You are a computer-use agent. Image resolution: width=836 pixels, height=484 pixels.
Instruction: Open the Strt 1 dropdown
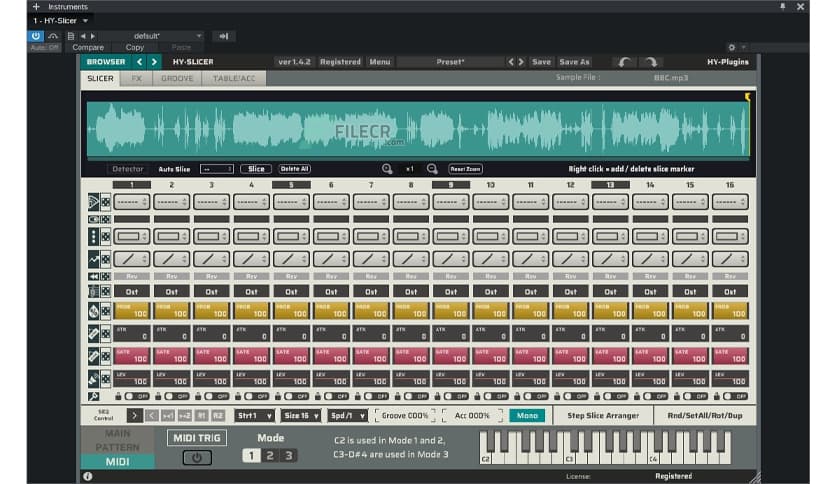click(x=254, y=416)
